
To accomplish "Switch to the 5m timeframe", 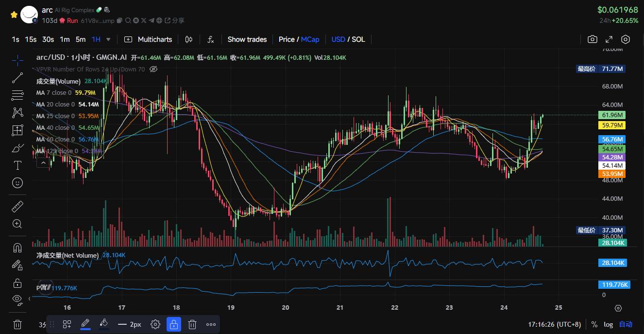I will tap(81, 39).
